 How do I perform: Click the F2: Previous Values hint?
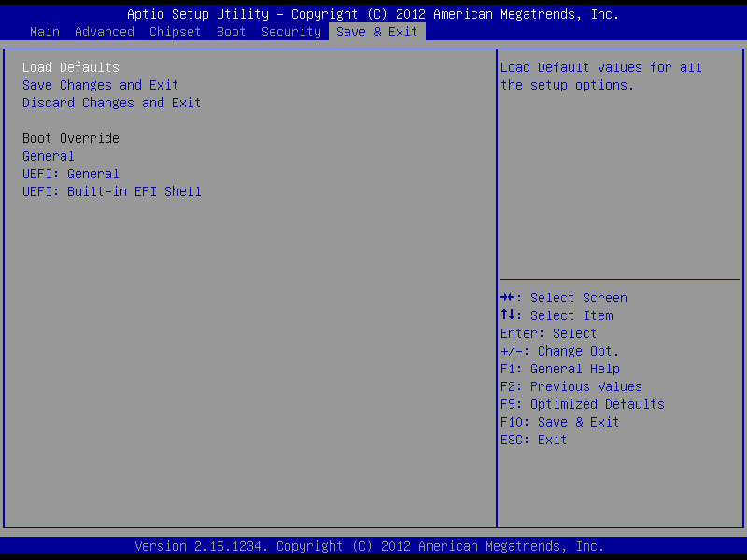pyautogui.click(x=571, y=386)
